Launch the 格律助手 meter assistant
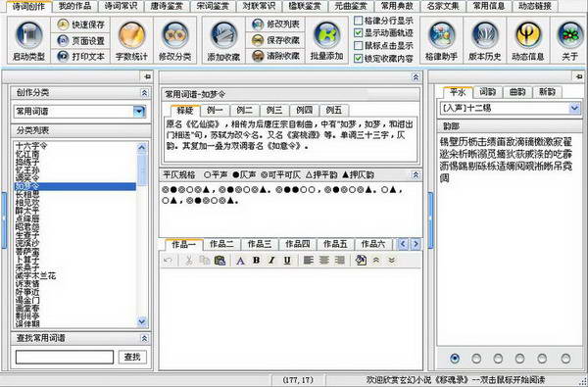Image resolution: width=588 pixels, height=387 pixels. tap(441, 40)
